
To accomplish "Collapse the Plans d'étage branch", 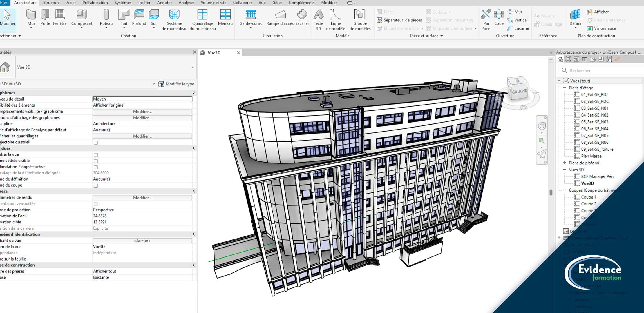I will [564, 88].
